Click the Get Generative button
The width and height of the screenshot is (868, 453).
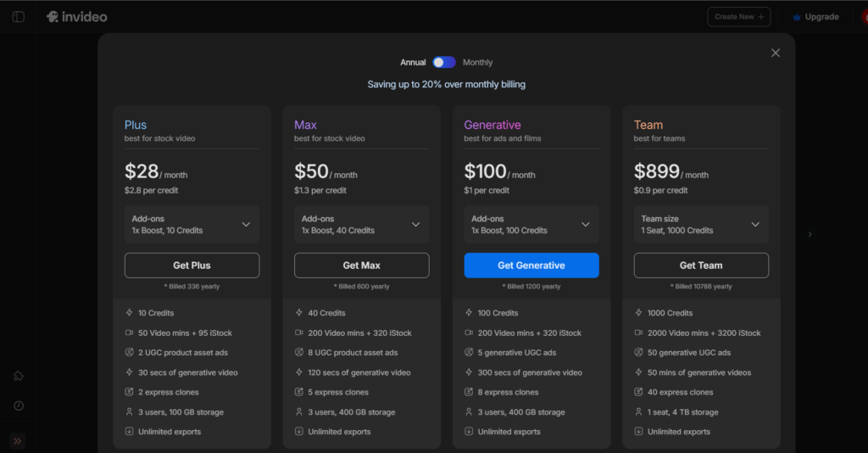531,266
